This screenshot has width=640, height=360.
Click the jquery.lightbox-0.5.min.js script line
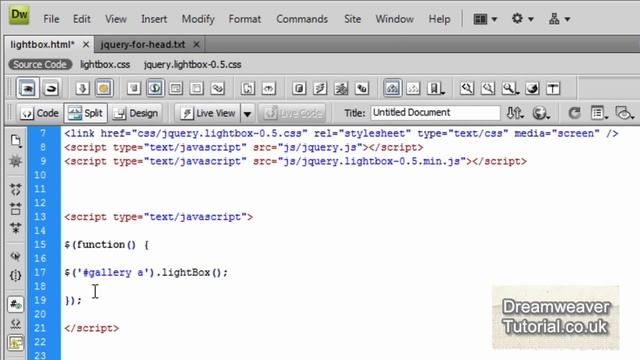296,161
